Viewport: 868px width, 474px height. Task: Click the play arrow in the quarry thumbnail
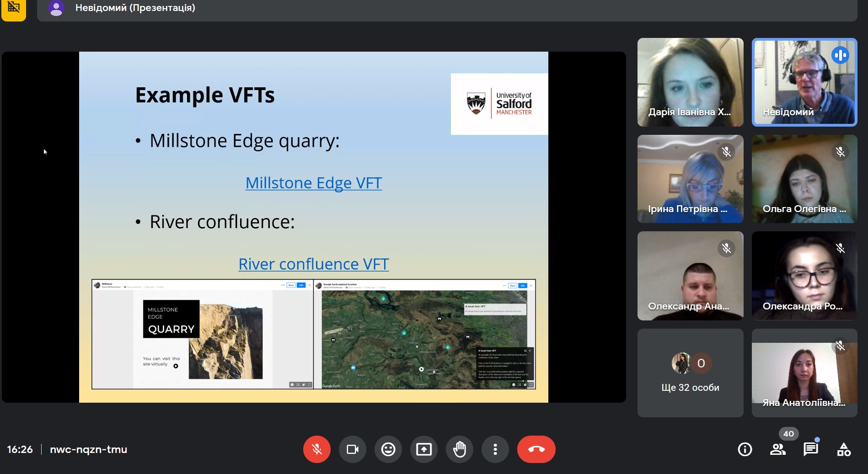[176, 366]
